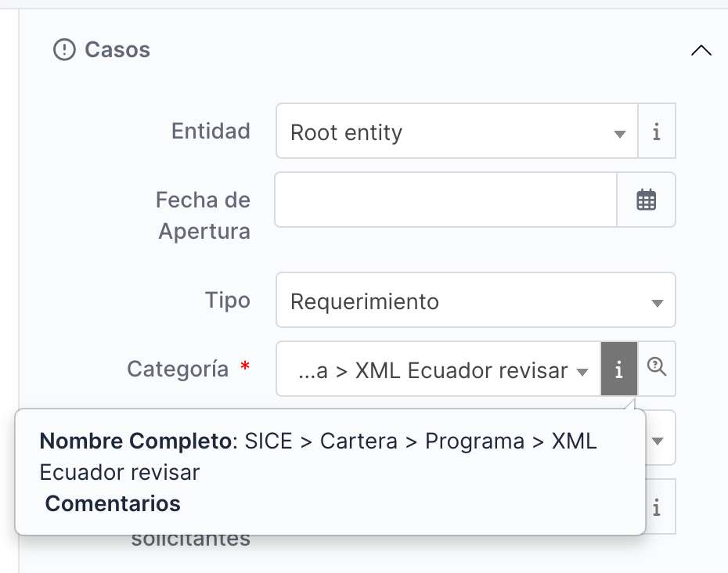Screen dimensions: 728x573
Task: Click the dark Categoría info icon
Action: [619, 369]
